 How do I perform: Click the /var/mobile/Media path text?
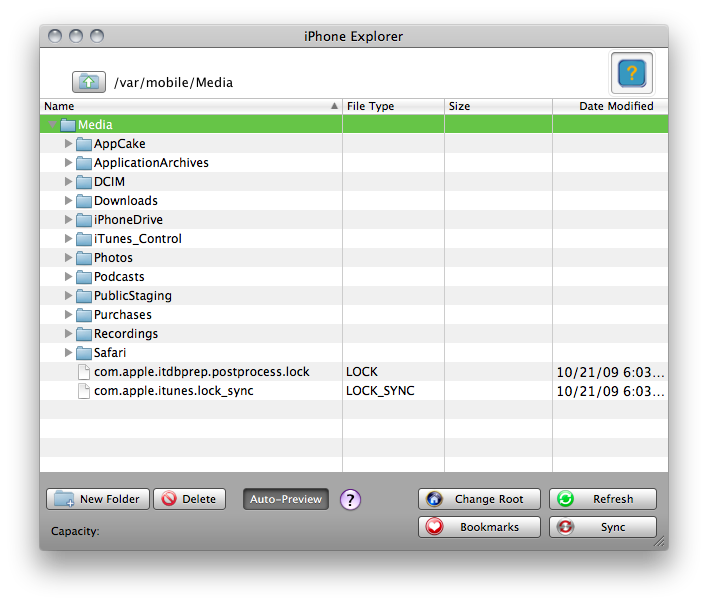[173, 83]
